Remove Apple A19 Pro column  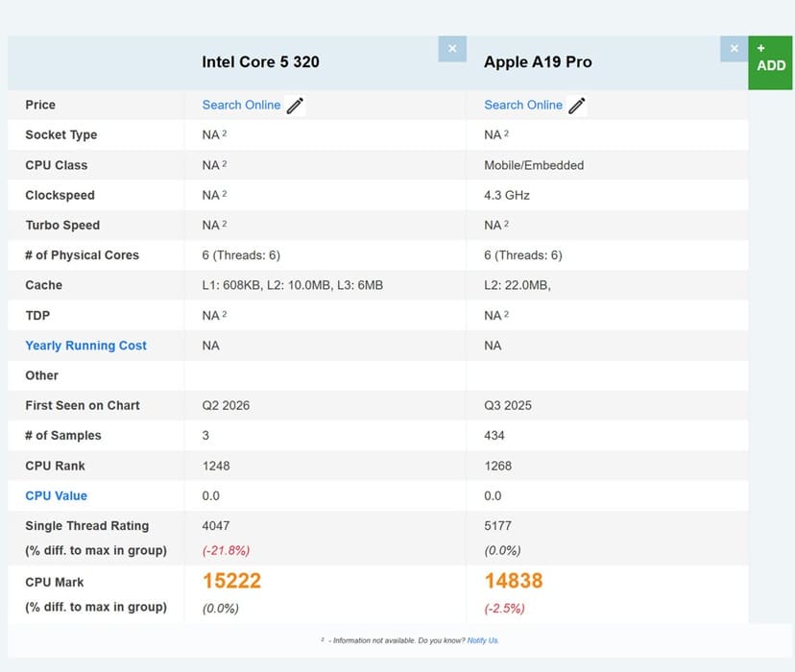pos(734,49)
